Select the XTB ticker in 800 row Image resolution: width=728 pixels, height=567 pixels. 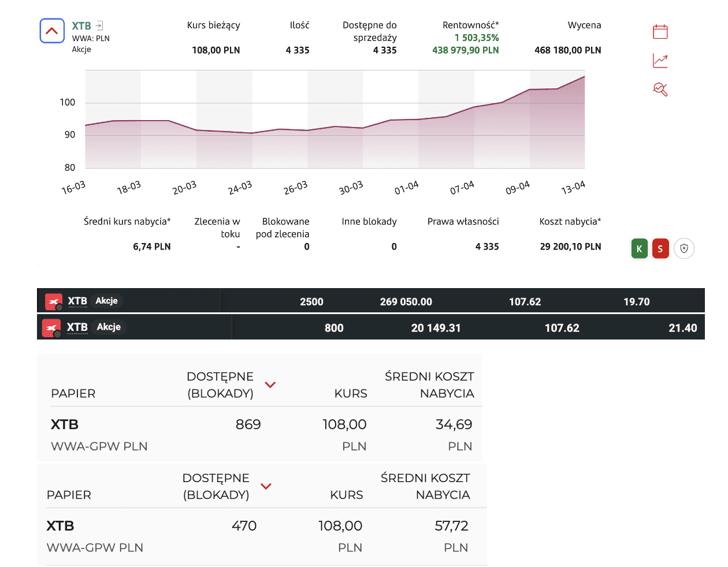click(x=77, y=327)
